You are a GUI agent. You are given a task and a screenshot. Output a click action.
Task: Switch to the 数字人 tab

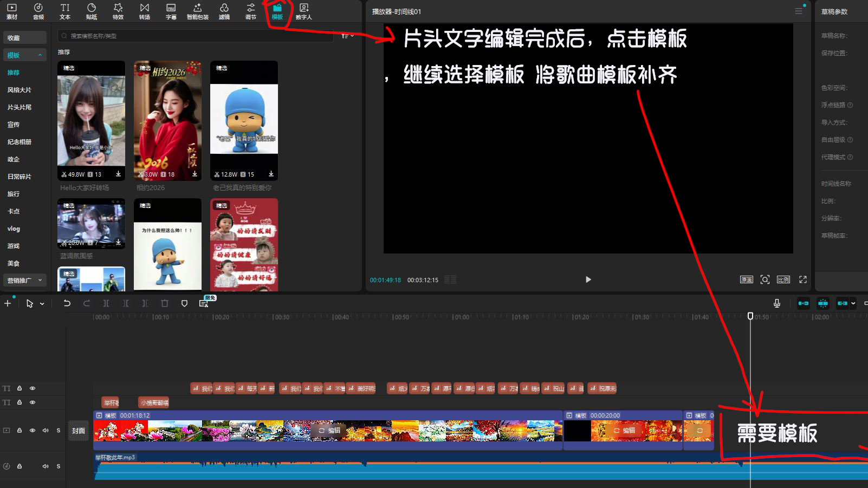point(303,11)
